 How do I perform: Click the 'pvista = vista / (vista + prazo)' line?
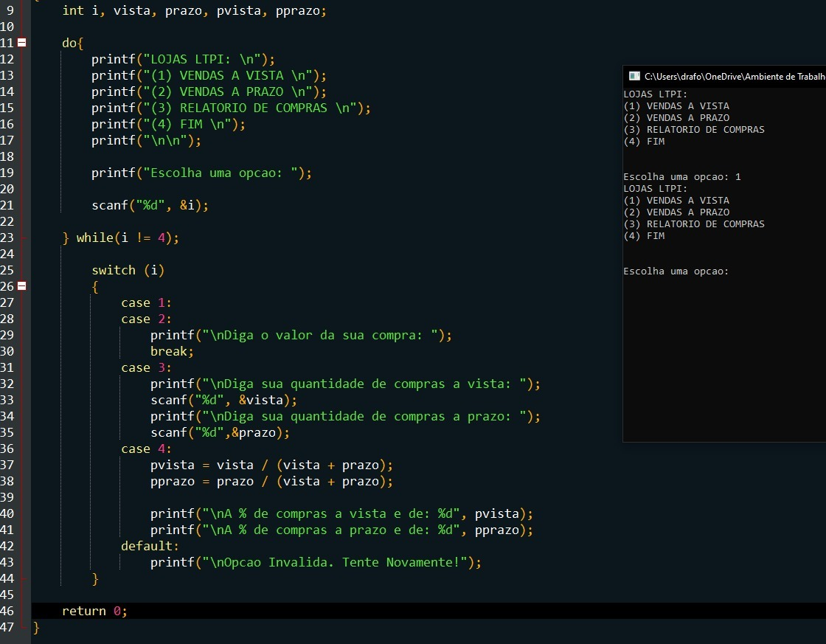pos(271,465)
